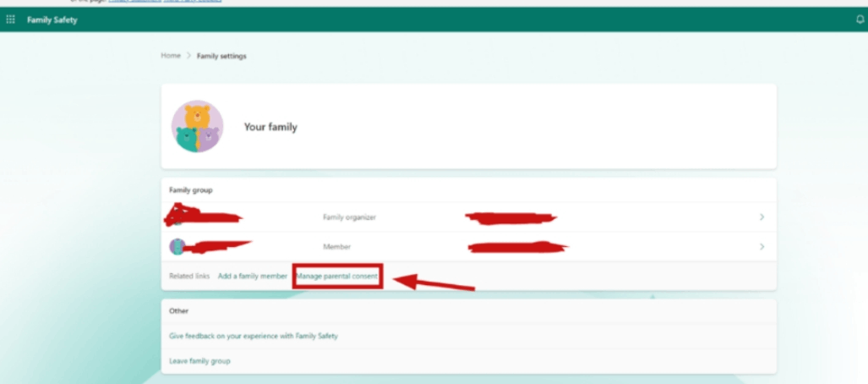868x384 pixels.
Task: Click Add a family member link
Action: point(253,276)
